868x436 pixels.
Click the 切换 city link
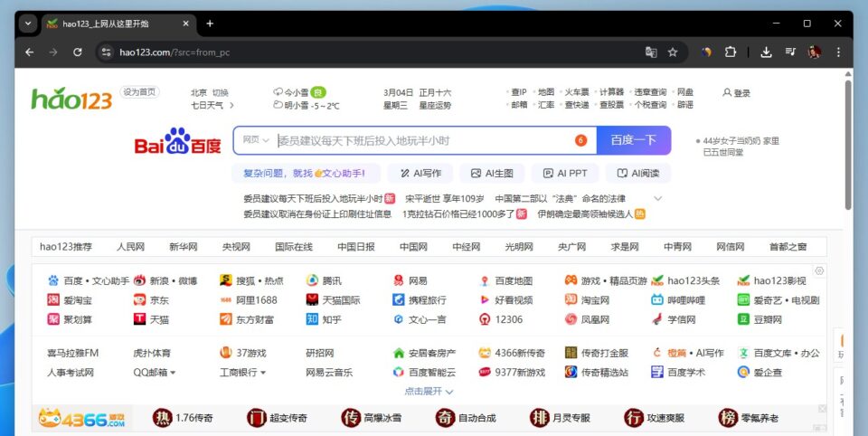[x=221, y=92]
